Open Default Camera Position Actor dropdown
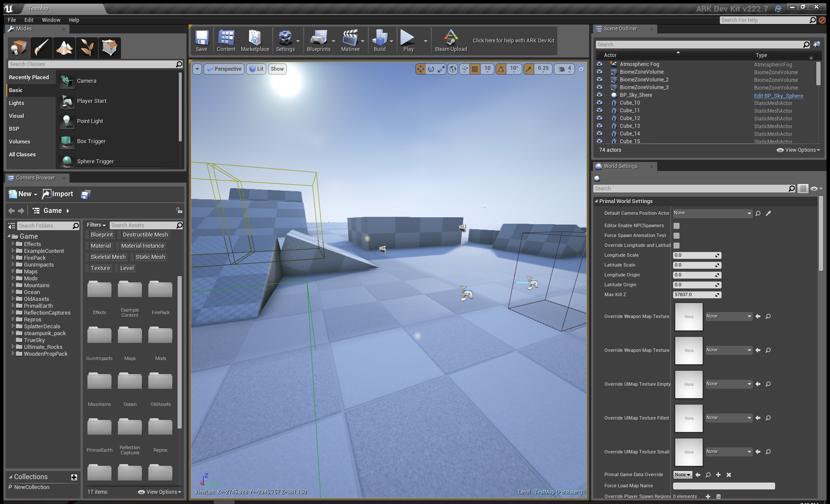The image size is (830, 504). (712, 213)
